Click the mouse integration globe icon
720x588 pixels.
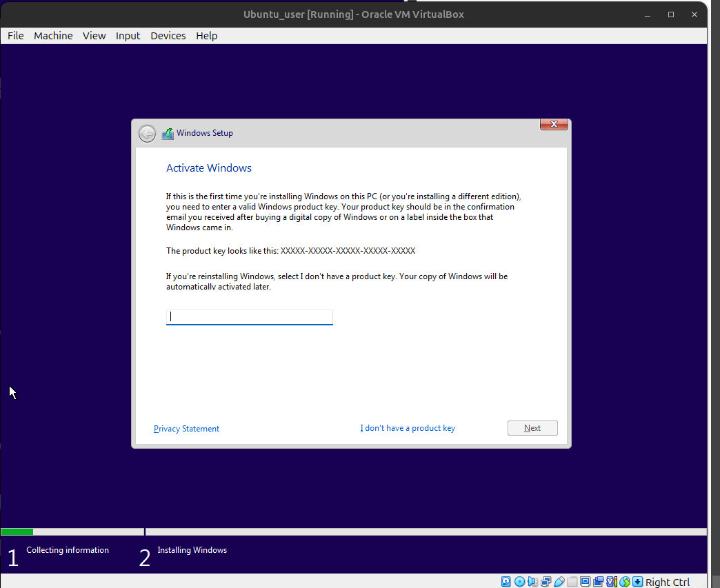coord(625,582)
